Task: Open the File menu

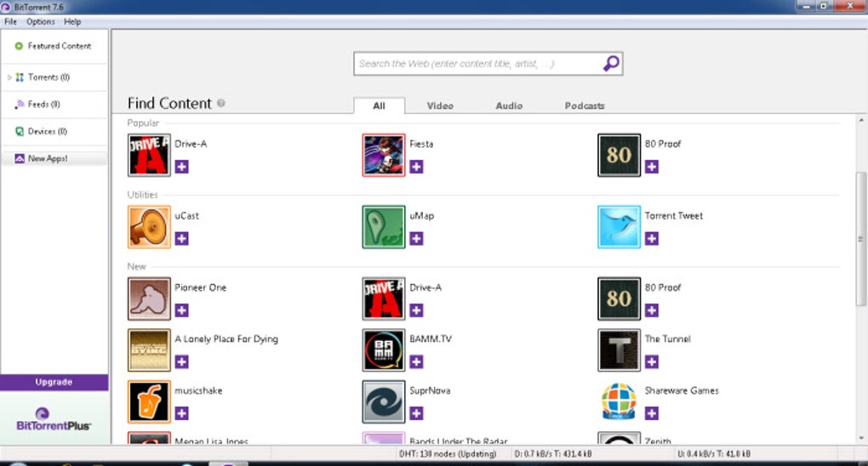Action: click(10, 21)
